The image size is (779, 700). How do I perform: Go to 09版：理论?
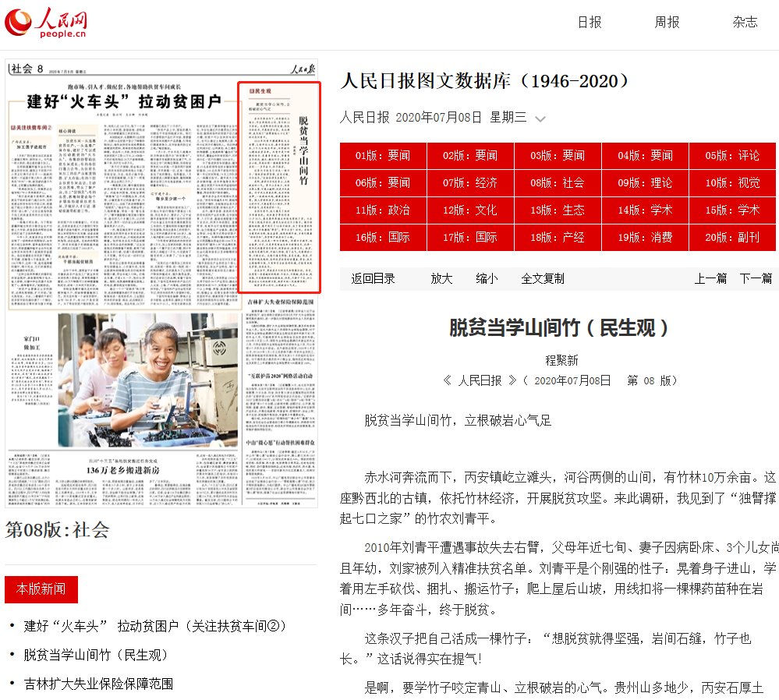[646, 183]
